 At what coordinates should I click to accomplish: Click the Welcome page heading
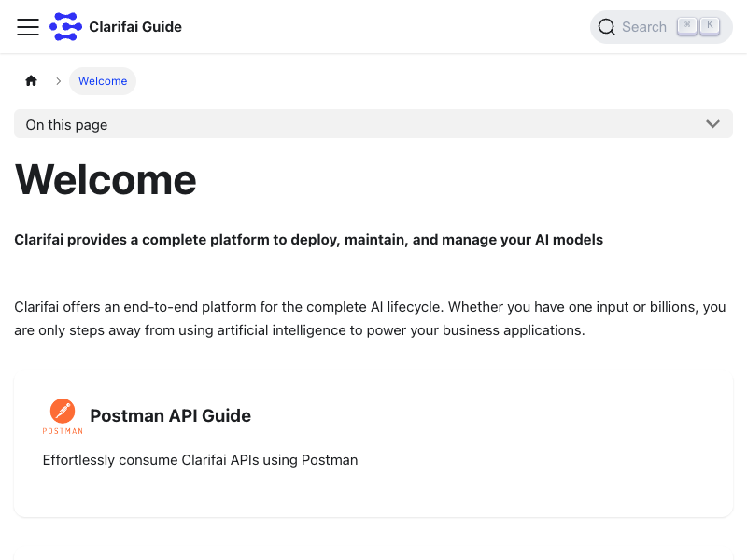106,179
